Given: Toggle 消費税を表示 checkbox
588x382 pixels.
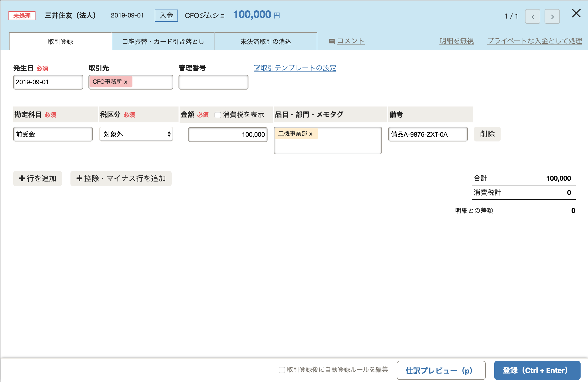Looking at the screenshot, I should coord(218,115).
